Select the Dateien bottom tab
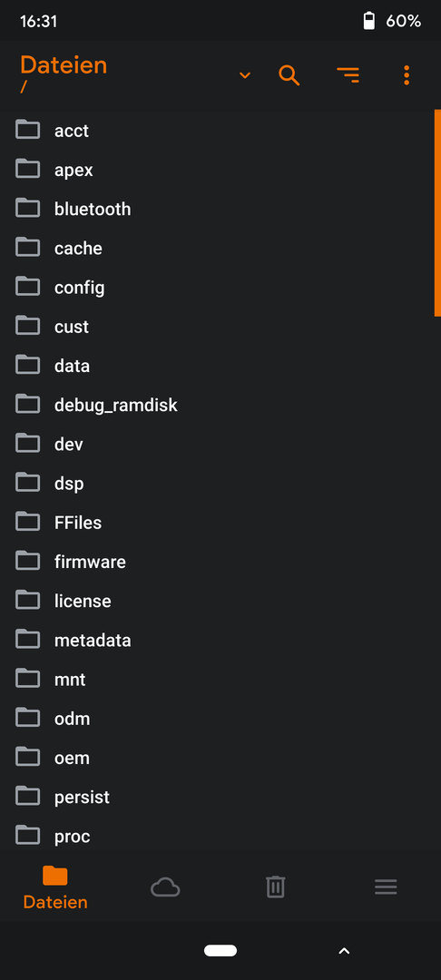The height and width of the screenshot is (980, 441). 55,887
